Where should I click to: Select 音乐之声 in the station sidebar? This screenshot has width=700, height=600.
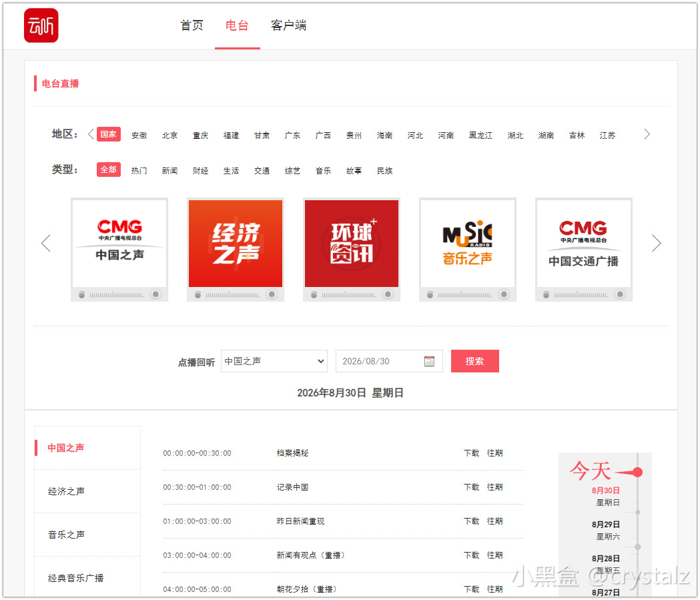click(87, 535)
